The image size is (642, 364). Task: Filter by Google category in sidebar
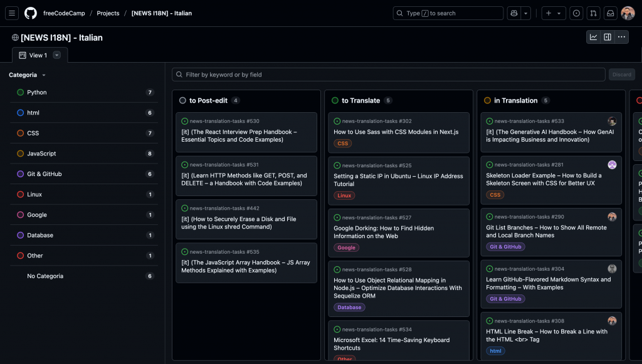coord(84,215)
